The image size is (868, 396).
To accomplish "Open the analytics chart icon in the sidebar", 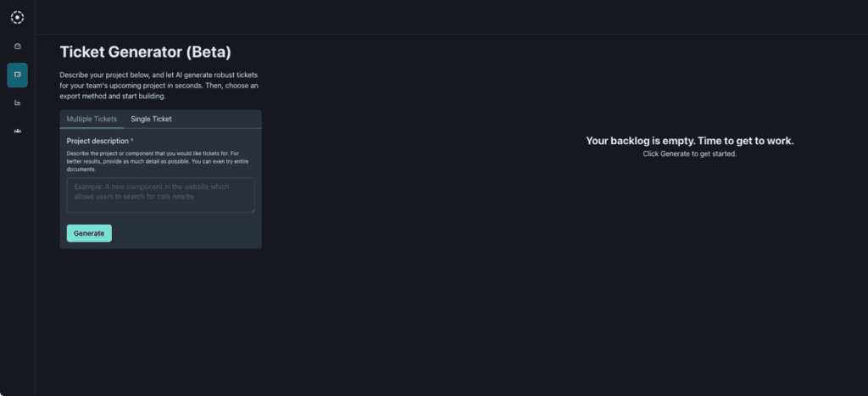I will click(x=17, y=103).
